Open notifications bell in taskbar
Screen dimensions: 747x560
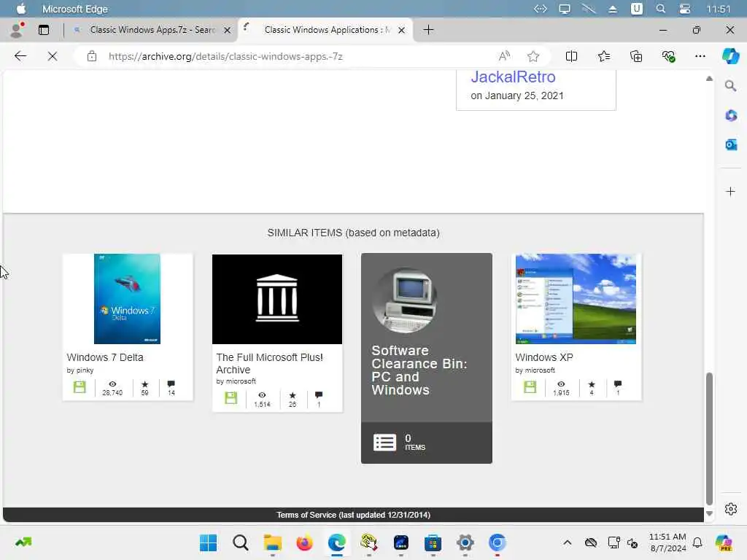(697, 542)
